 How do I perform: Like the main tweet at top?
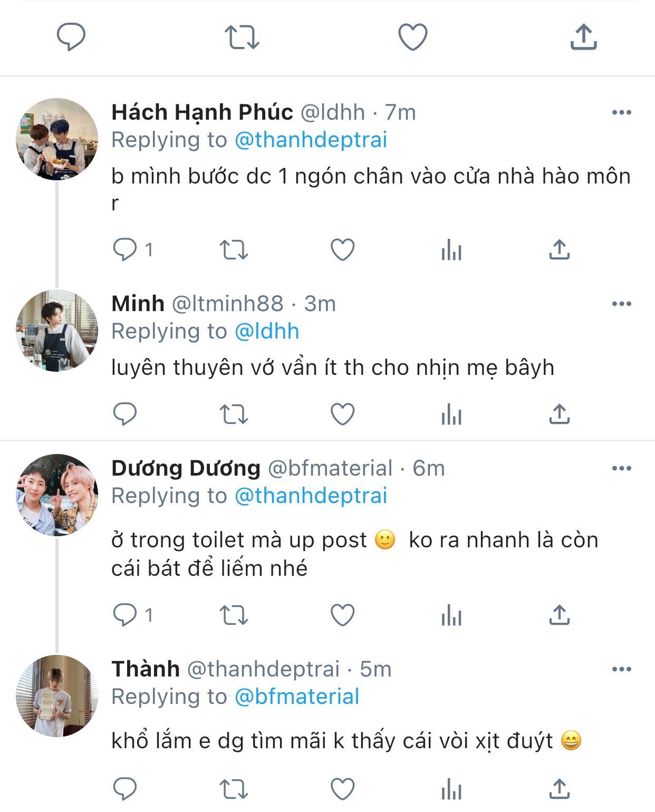[x=412, y=37]
